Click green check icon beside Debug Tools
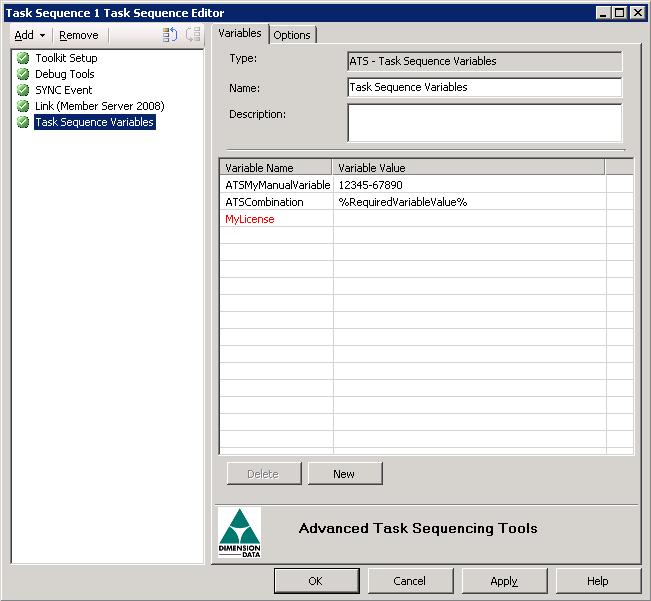 pos(23,74)
